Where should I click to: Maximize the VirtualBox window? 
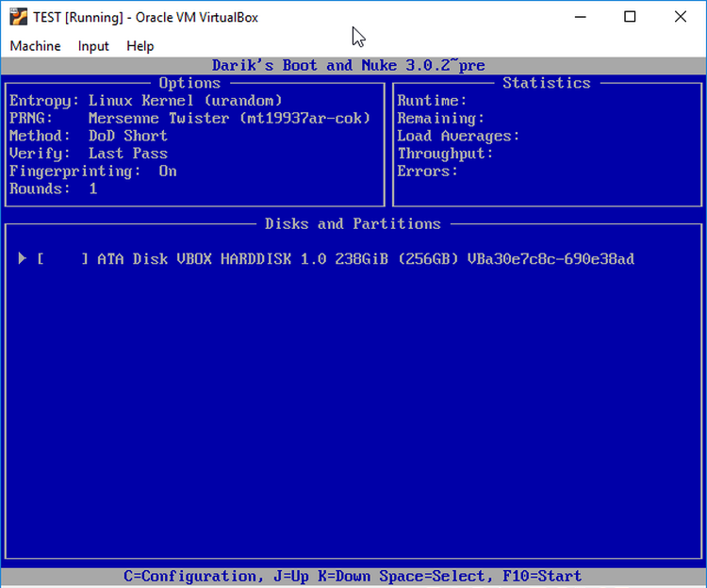pos(630,17)
